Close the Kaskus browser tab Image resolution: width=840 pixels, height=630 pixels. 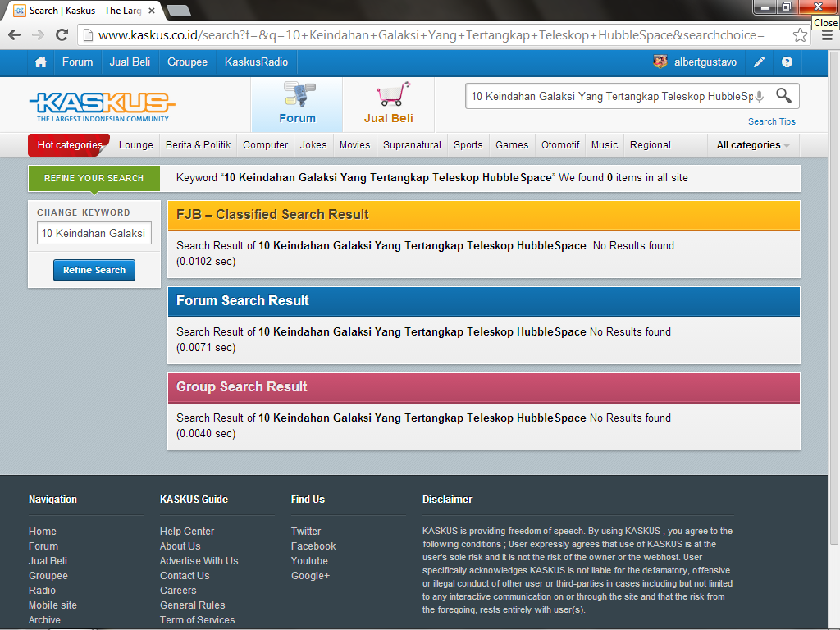[x=152, y=11]
